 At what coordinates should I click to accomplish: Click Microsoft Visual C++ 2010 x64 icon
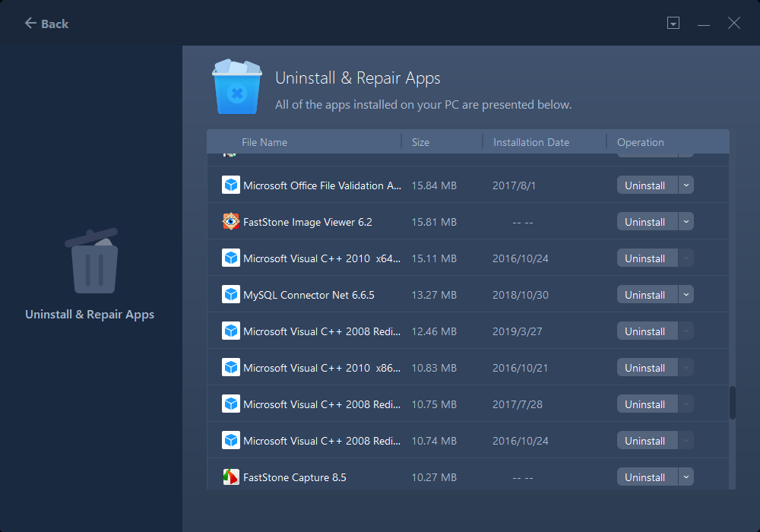pos(231,258)
